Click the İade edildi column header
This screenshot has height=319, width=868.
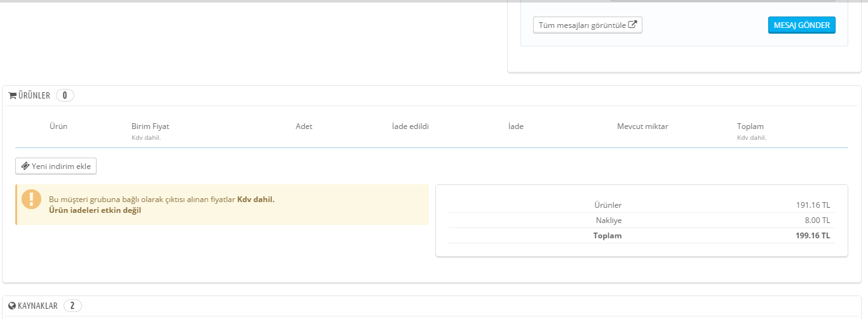[410, 126]
